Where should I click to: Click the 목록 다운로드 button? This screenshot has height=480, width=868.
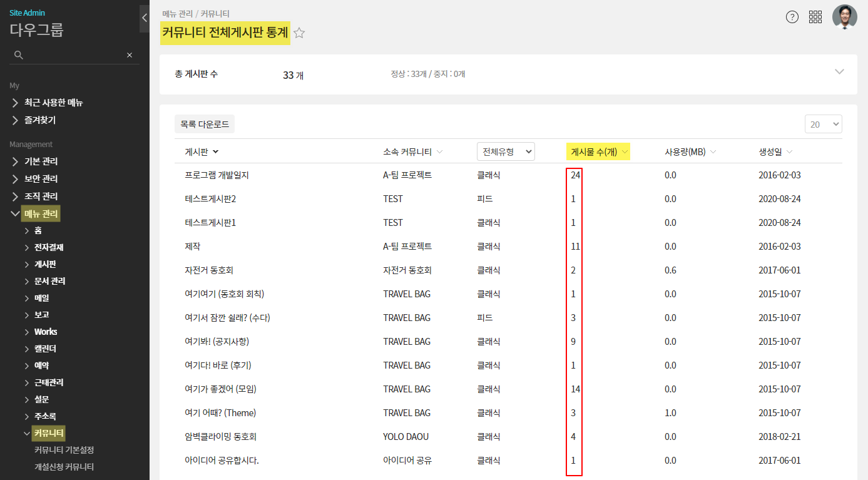(205, 125)
